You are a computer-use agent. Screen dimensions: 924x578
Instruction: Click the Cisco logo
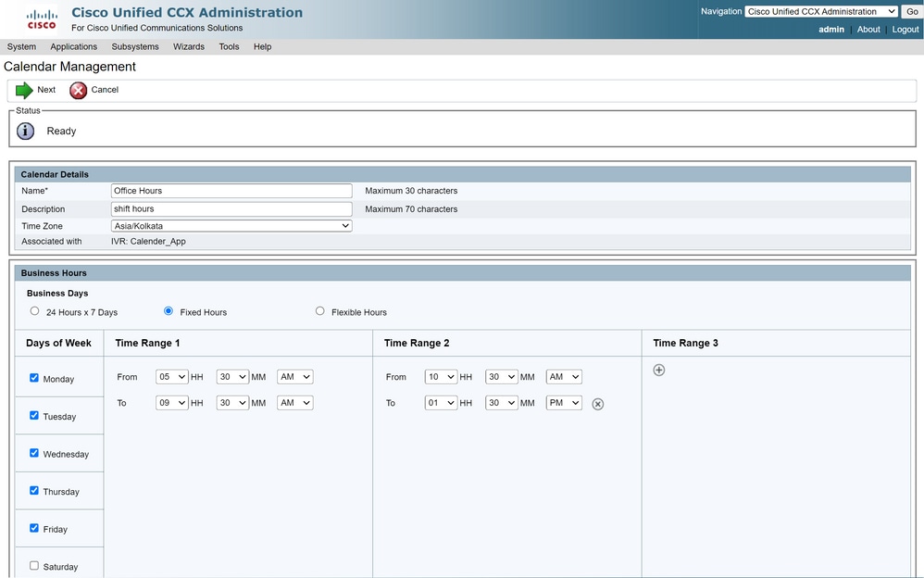pyautogui.click(x=42, y=19)
